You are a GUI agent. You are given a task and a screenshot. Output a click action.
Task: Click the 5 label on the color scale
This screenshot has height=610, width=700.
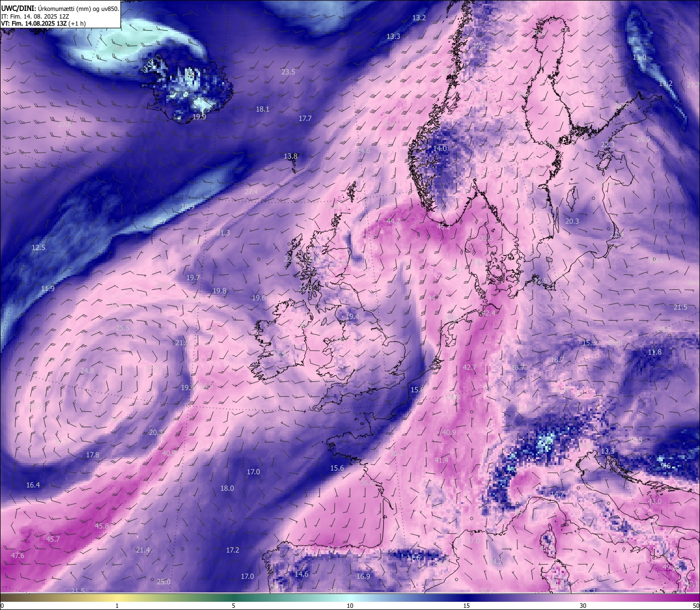pyautogui.click(x=234, y=606)
